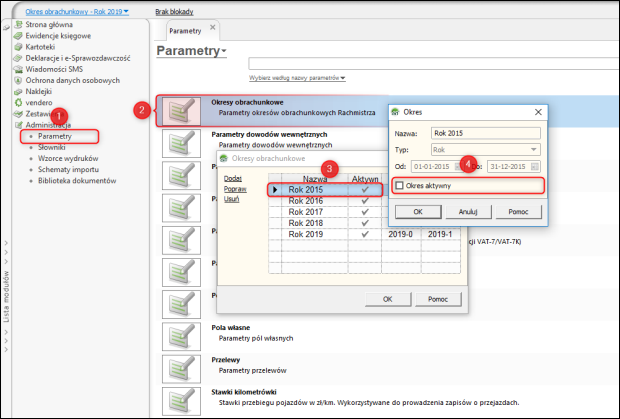The width and height of the screenshot is (620, 419).
Task: Click the Brak blokady link
Action: click(x=174, y=12)
